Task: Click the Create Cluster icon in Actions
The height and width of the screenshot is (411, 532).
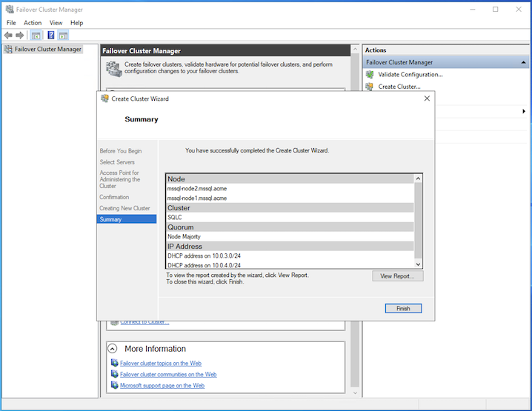Action: 370,87
